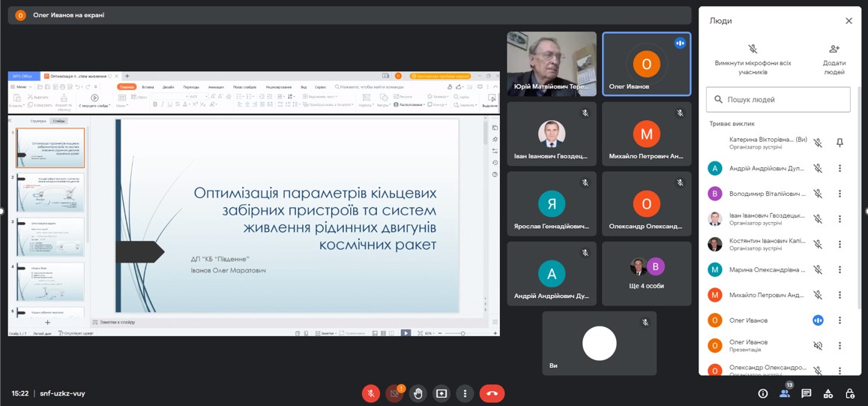Toggle the people list icon with 13 badge
The height and width of the screenshot is (406, 868).
click(785, 393)
